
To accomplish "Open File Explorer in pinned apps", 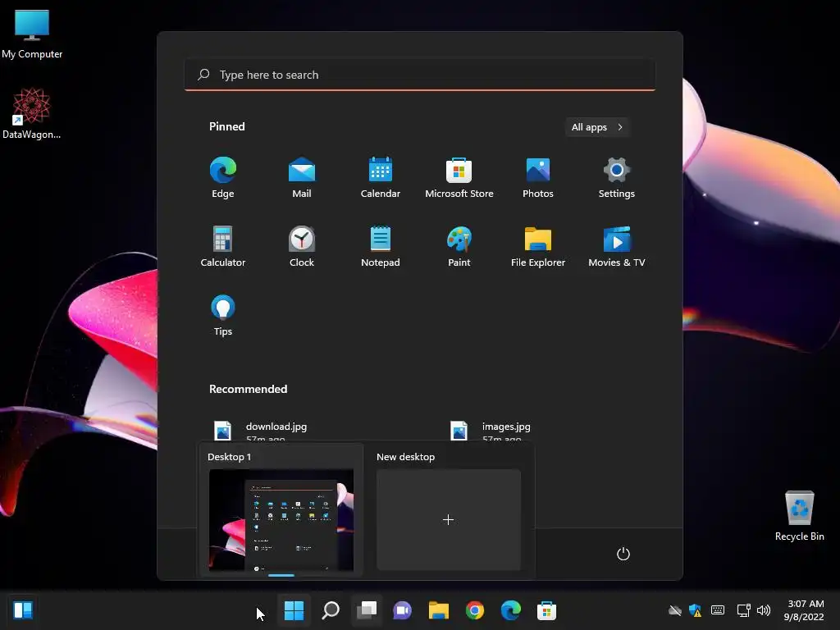I will tap(538, 246).
